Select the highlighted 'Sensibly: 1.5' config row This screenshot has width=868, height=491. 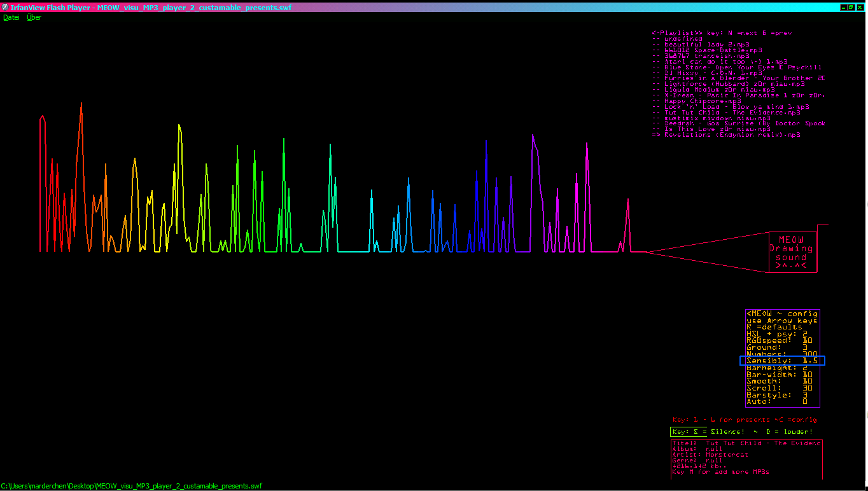click(782, 361)
